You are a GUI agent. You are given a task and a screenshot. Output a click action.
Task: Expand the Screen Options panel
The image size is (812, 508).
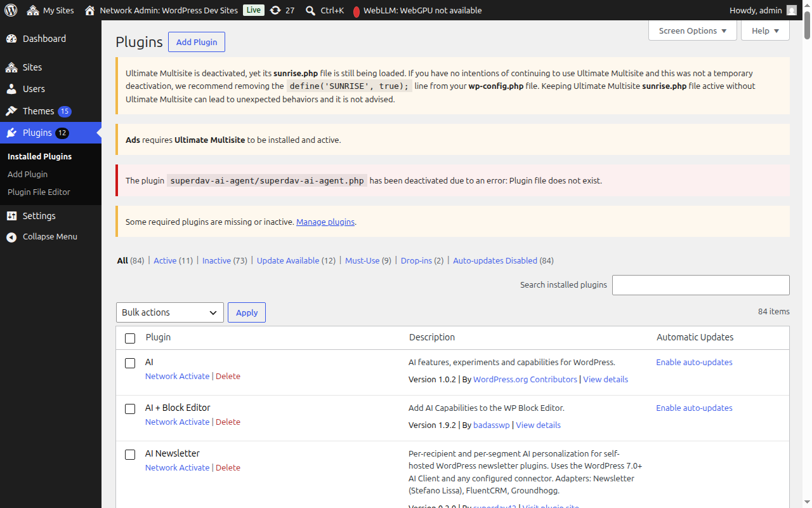[x=693, y=30]
